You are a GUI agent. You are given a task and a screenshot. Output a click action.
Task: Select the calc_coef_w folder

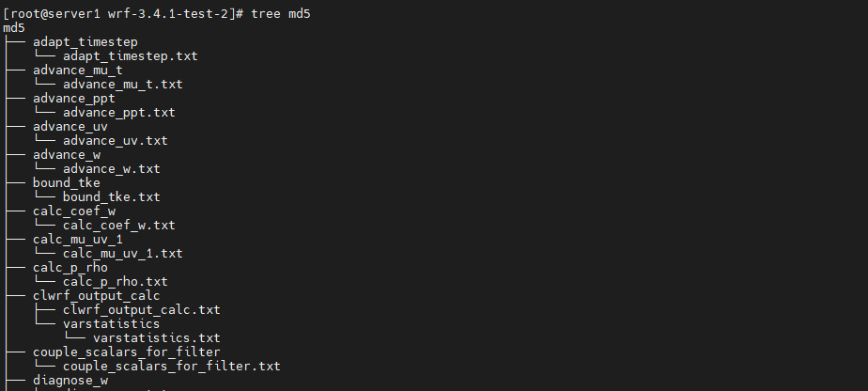pos(73,211)
